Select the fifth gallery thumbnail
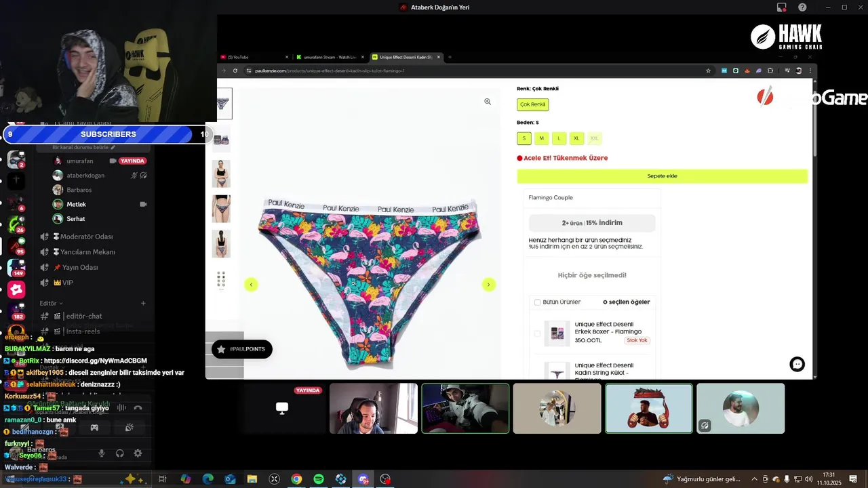Screen dimensions: 868x488 [222, 244]
